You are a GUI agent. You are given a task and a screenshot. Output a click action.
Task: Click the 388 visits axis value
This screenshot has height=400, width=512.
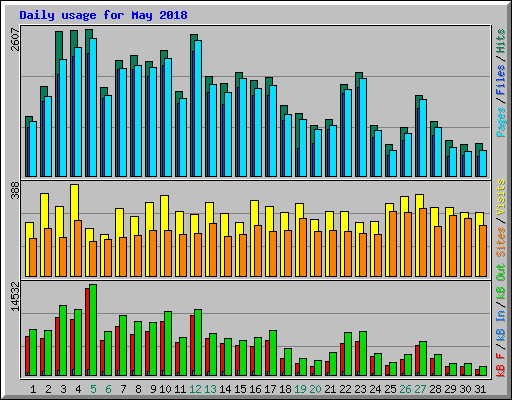pos(15,190)
